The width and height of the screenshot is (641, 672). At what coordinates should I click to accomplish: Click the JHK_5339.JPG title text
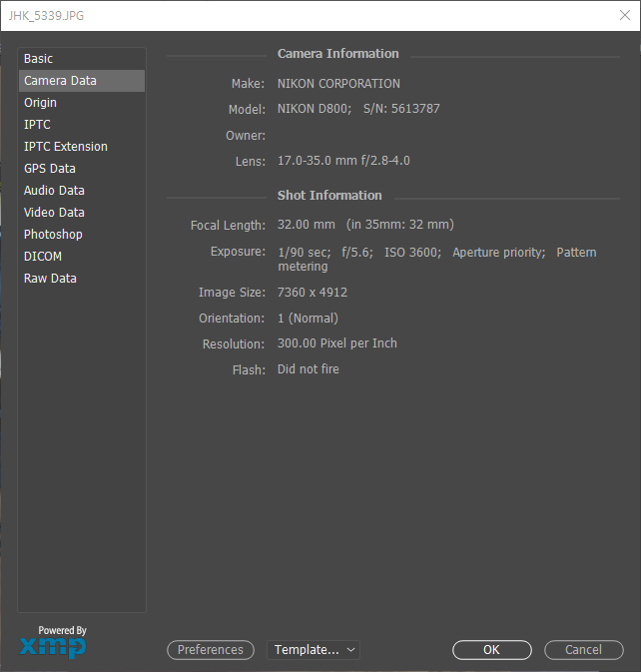pyautogui.click(x=46, y=16)
